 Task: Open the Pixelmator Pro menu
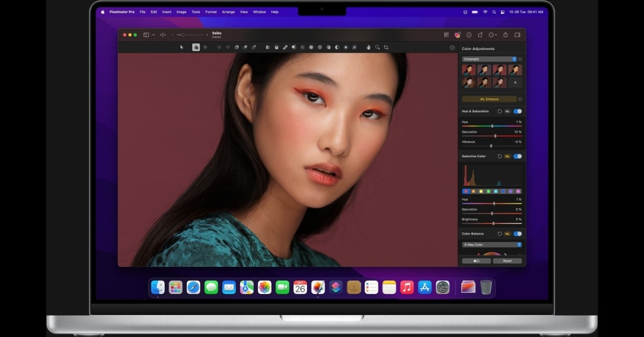(122, 12)
